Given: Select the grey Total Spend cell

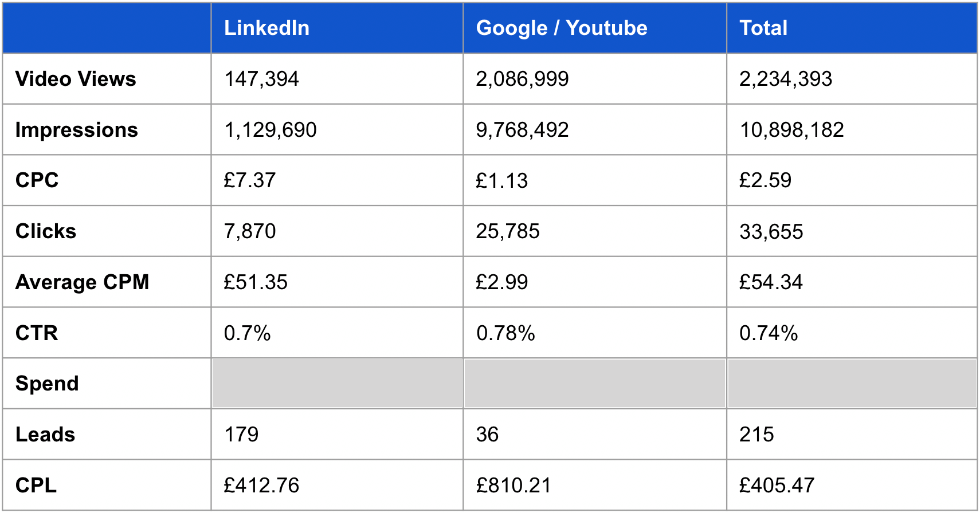Looking at the screenshot, I should coord(852,384).
